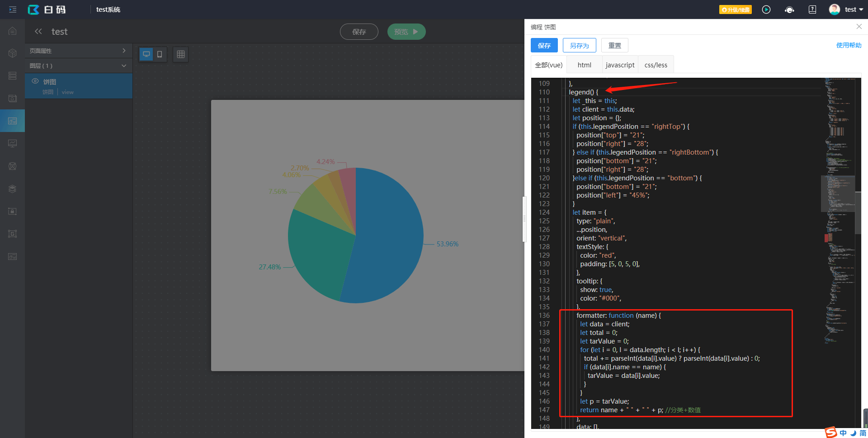Open the home icon in left sidebar

click(13, 31)
